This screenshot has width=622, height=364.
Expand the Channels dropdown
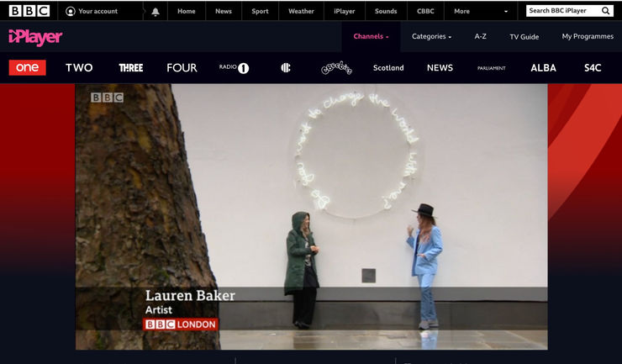click(371, 36)
